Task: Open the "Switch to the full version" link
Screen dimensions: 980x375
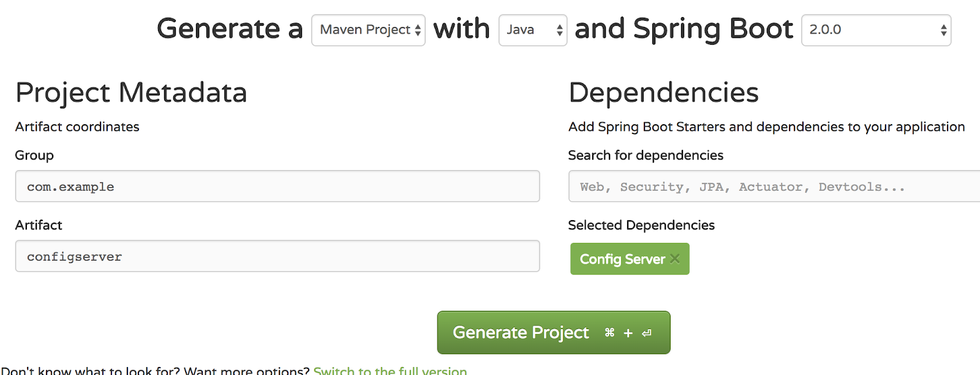Action: (390, 370)
